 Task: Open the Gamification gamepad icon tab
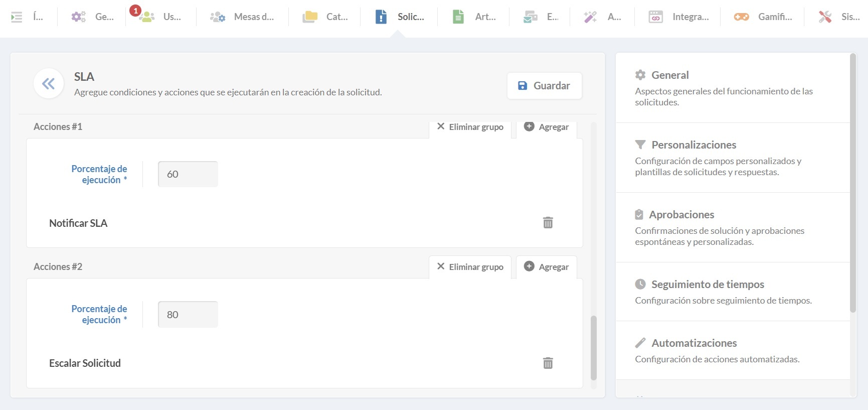click(763, 17)
